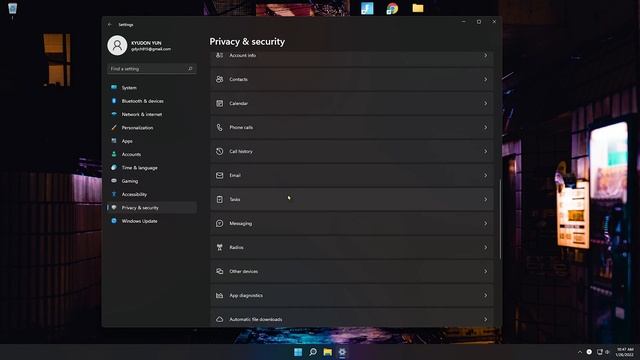This screenshot has width=640, height=360.
Task: Open Time & language settings
Action: point(152,167)
